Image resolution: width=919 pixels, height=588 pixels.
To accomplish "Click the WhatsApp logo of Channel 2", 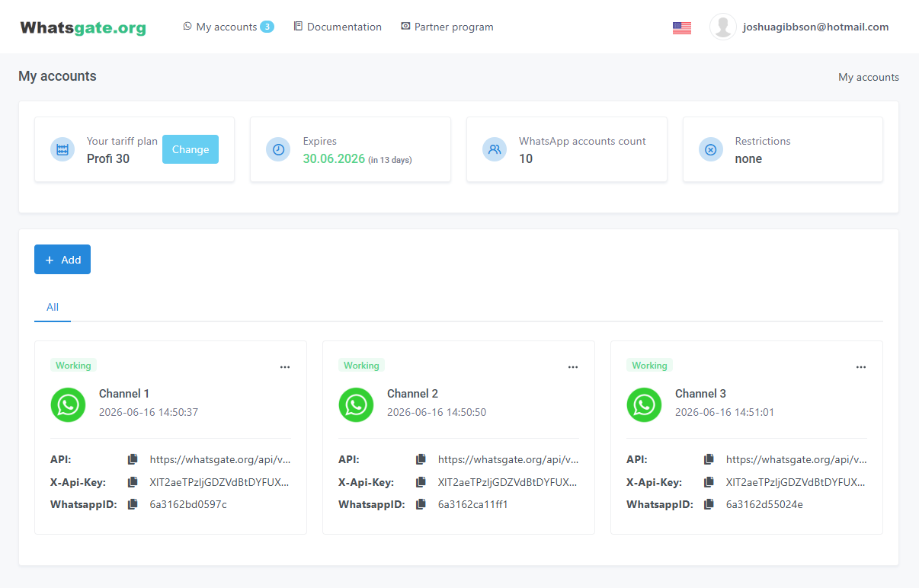I will tap(357, 404).
